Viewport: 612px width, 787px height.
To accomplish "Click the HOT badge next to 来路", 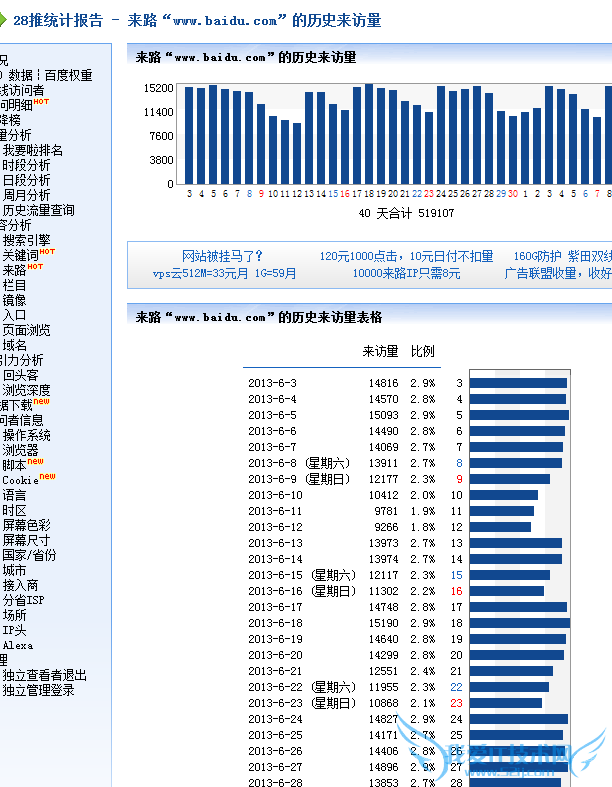I will coord(35,267).
